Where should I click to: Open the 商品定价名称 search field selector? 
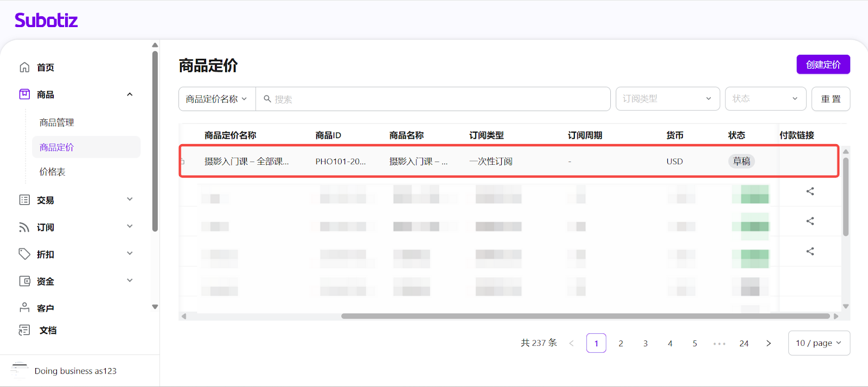pos(216,99)
